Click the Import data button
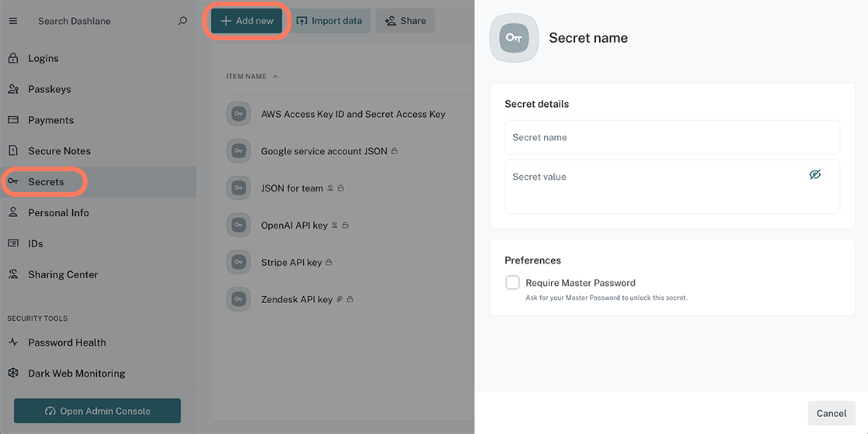The height and width of the screenshot is (434, 868). pos(329,21)
